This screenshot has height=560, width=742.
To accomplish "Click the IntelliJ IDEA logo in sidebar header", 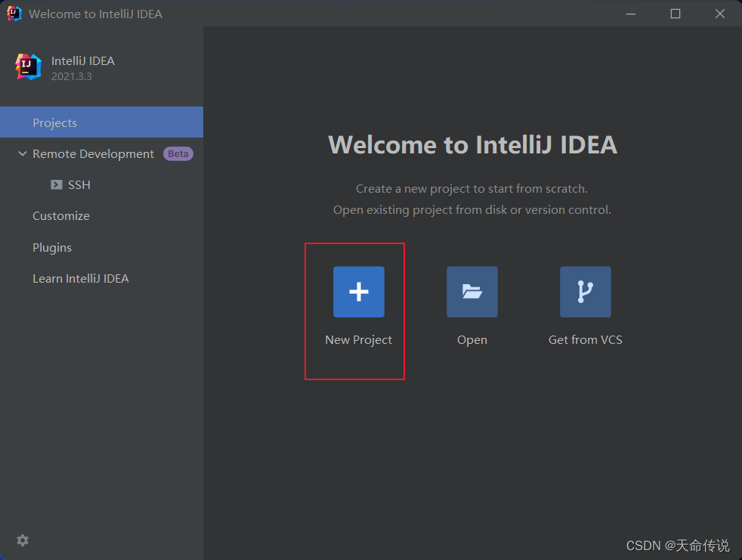I will tap(26, 67).
